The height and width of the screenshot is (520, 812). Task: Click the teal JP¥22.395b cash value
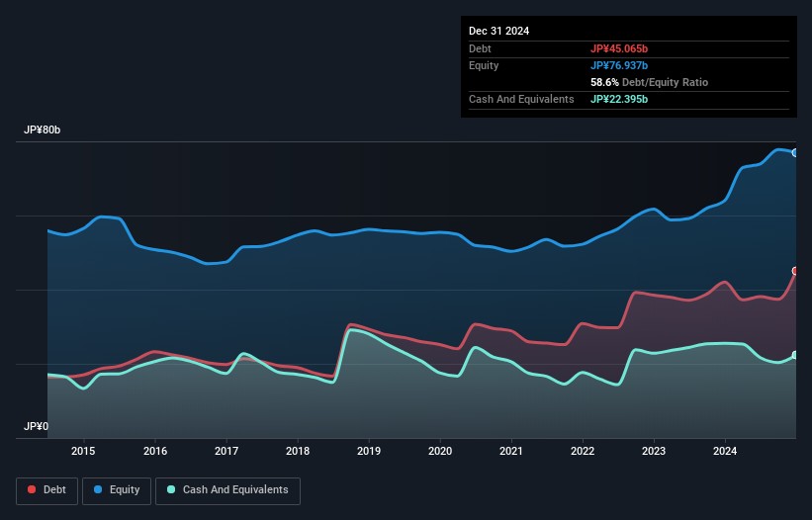619,99
